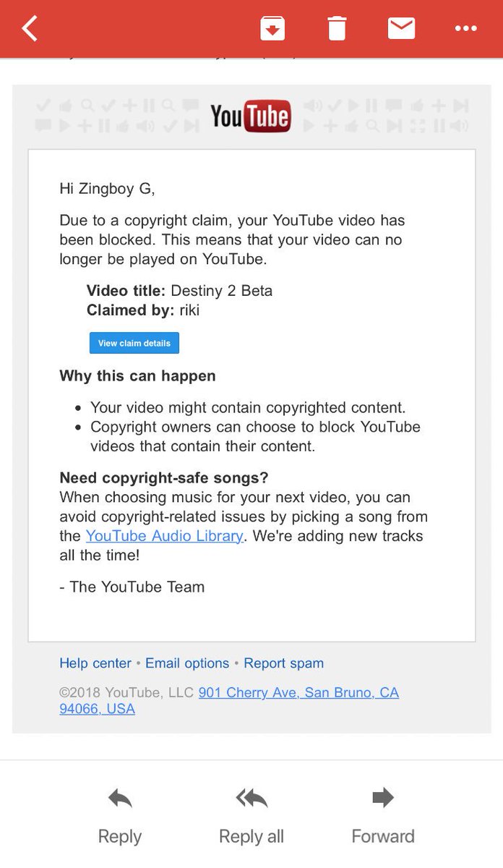This screenshot has width=503, height=868.
Task: Select the Reply label text
Action: coord(120,837)
